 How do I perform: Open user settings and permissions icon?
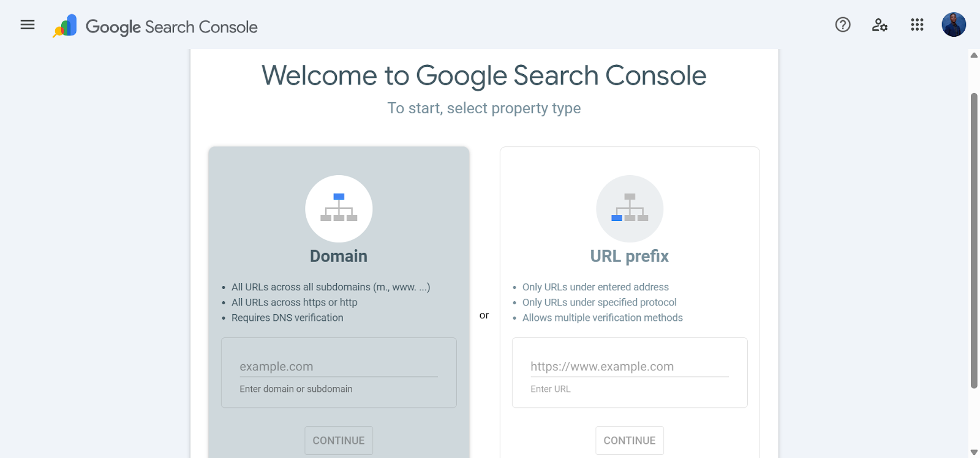880,25
